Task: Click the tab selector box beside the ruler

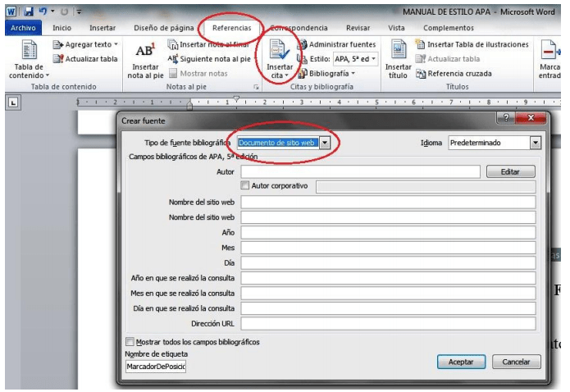Action: [x=13, y=103]
